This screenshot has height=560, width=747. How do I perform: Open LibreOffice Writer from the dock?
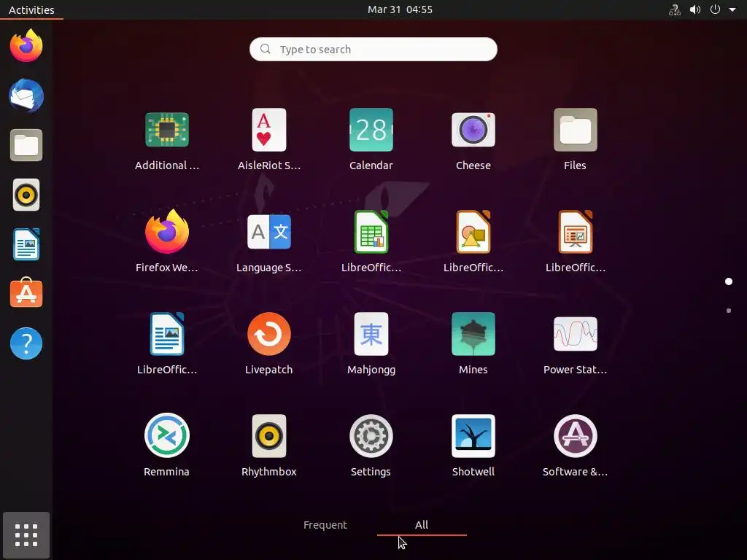[x=26, y=244]
